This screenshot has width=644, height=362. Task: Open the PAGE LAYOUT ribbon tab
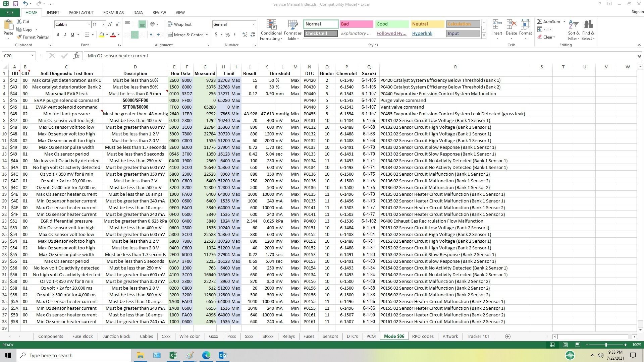click(x=81, y=12)
